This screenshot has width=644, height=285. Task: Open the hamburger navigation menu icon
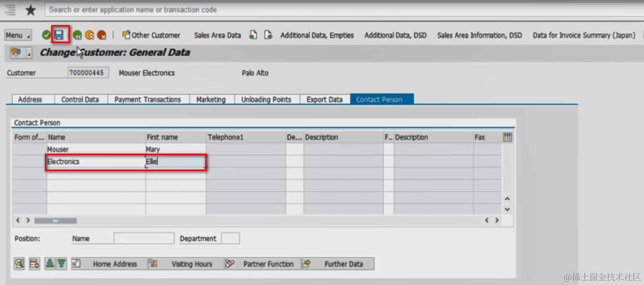[10, 10]
